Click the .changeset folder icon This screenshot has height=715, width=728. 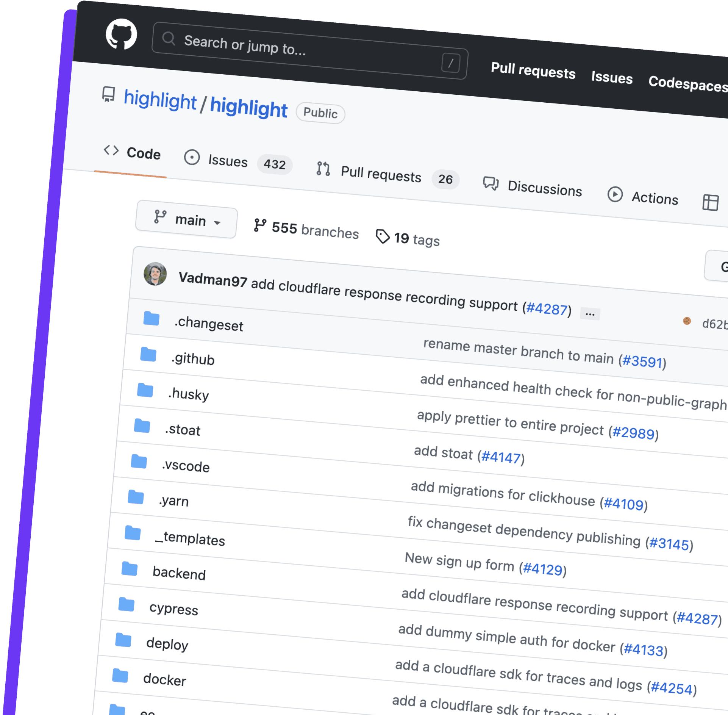[x=151, y=318]
